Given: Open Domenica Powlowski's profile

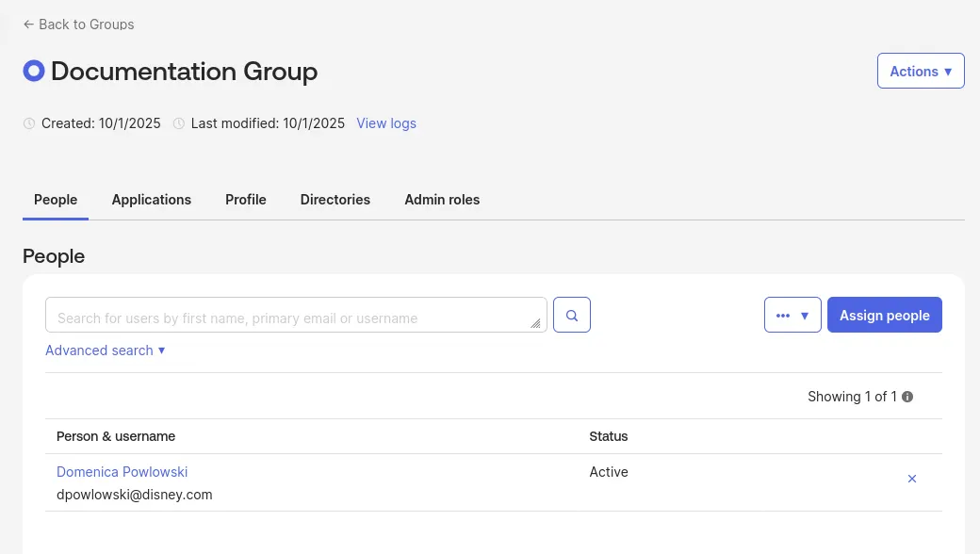Looking at the screenshot, I should coord(122,472).
